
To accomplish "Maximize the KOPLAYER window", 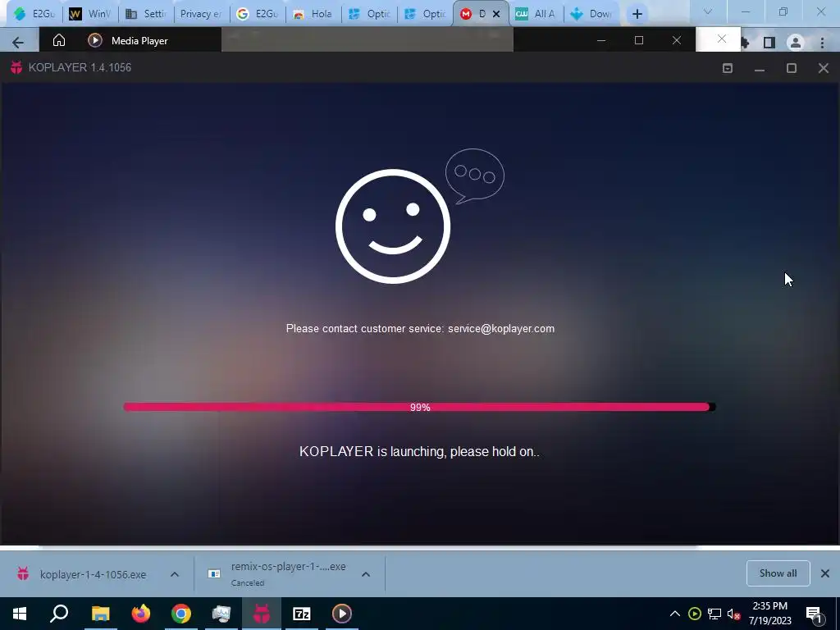I will [x=792, y=68].
